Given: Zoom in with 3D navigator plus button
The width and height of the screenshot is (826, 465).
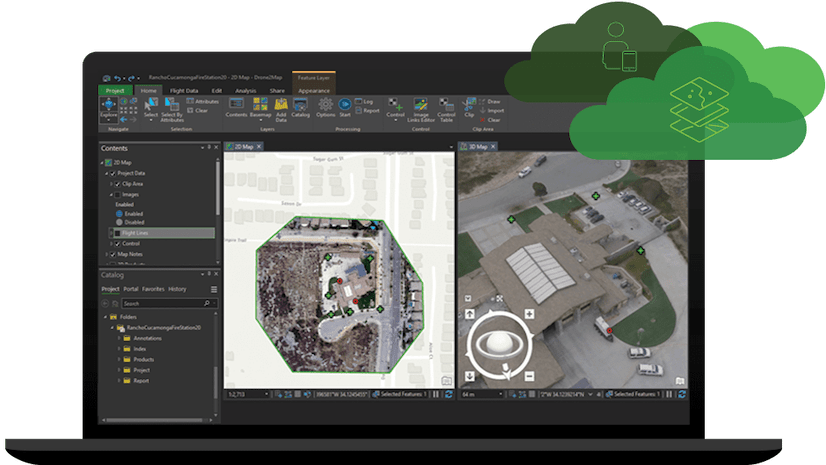Looking at the screenshot, I should [x=529, y=314].
